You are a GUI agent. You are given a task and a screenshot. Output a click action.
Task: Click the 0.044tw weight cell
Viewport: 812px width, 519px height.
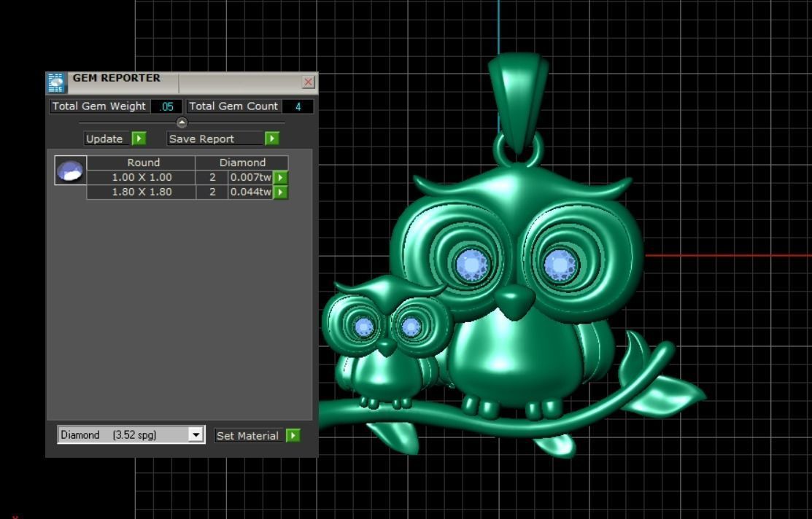coord(251,192)
